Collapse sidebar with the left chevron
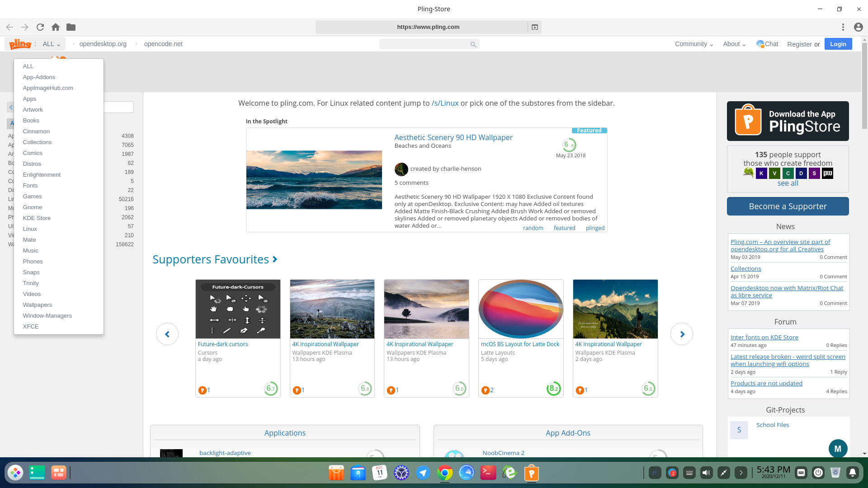Image resolution: width=868 pixels, height=488 pixels. point(11,107)
